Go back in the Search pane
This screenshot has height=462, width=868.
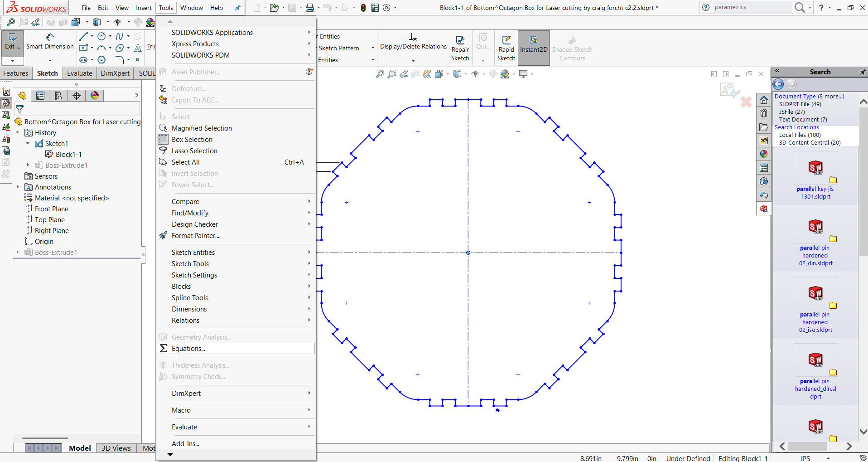(x=778, y=84)
